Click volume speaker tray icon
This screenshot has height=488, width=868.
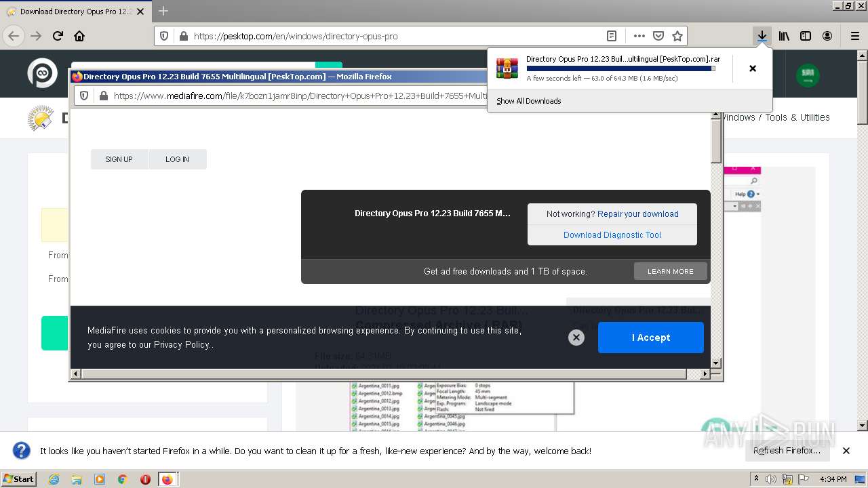pos(771,479)
